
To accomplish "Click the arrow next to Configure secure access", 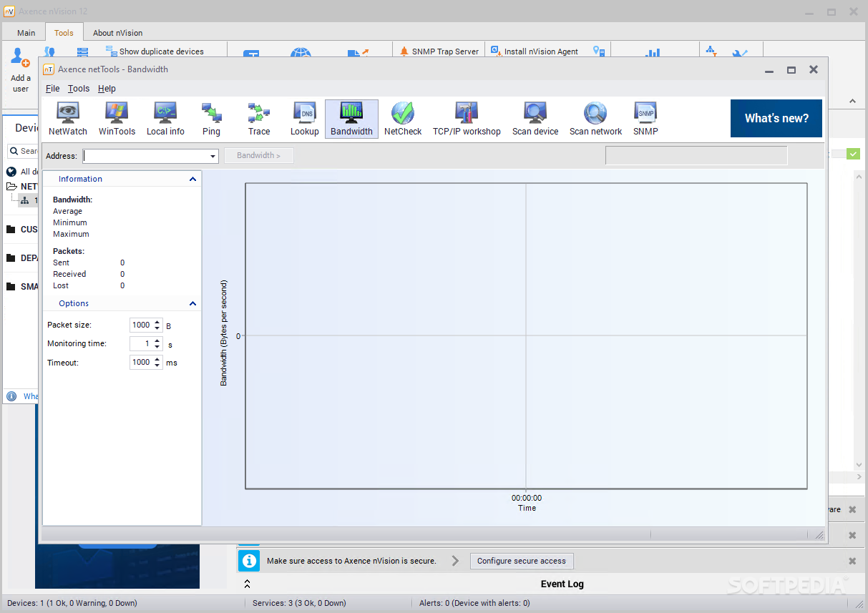I will (455, 561).
